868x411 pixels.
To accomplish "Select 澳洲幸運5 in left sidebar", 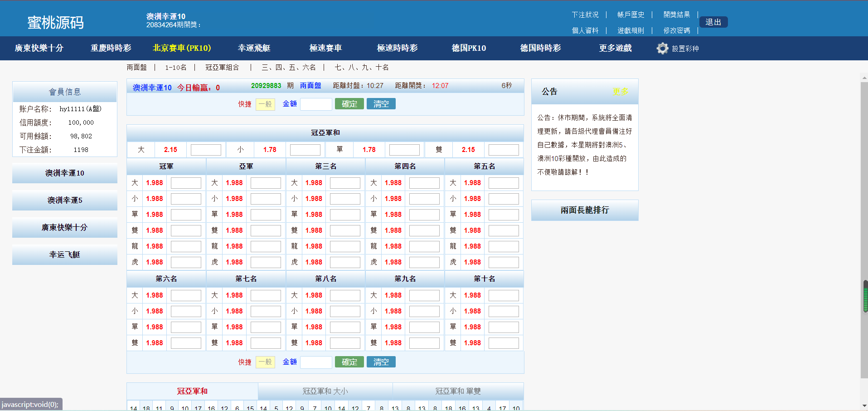I will pos(65,201).
